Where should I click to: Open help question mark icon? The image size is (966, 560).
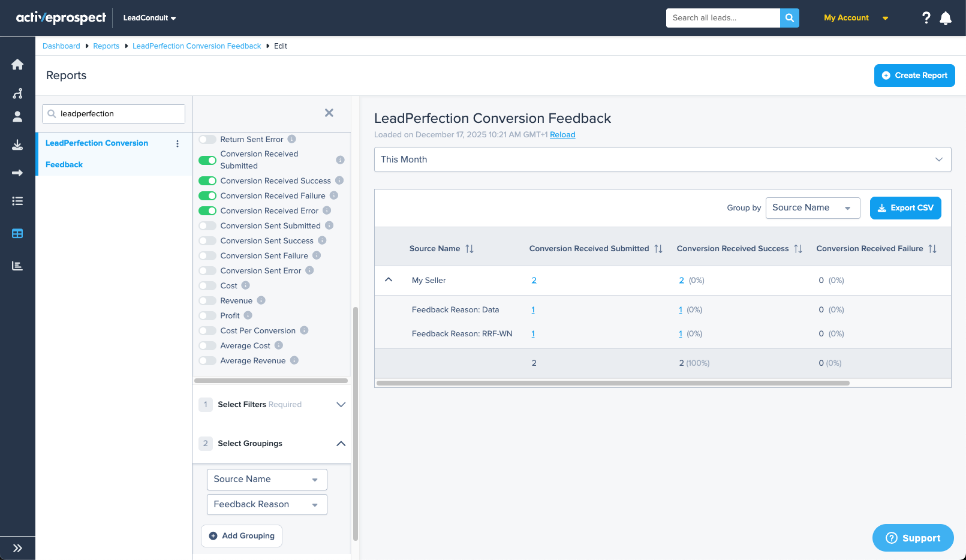click(x=926, y=18)
